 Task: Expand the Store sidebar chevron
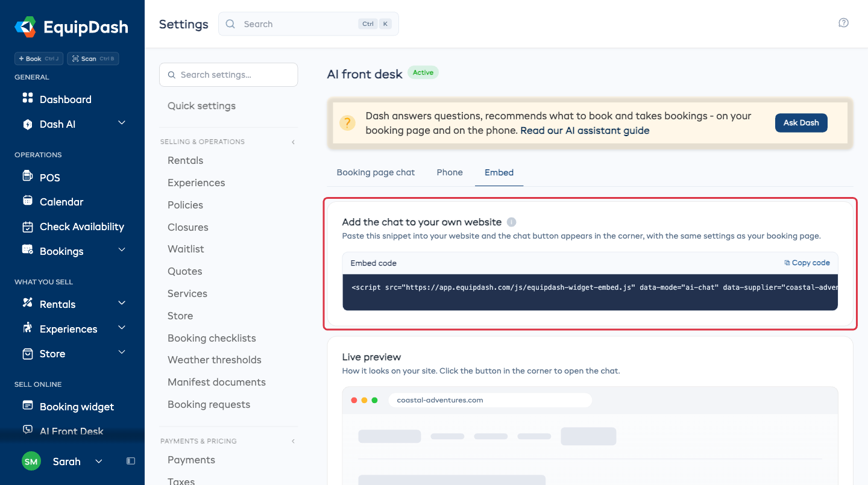pyautogui.click(x=122, y=352)
